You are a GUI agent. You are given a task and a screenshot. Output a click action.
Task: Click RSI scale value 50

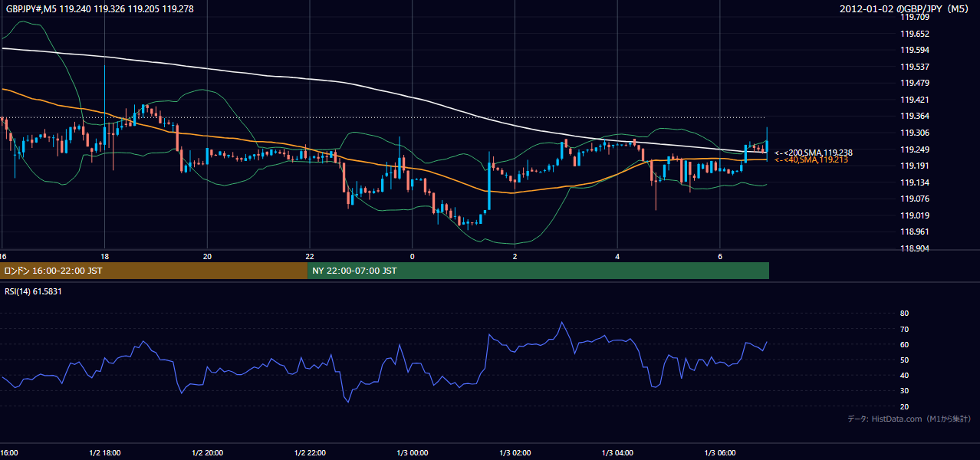click(904, 360)
